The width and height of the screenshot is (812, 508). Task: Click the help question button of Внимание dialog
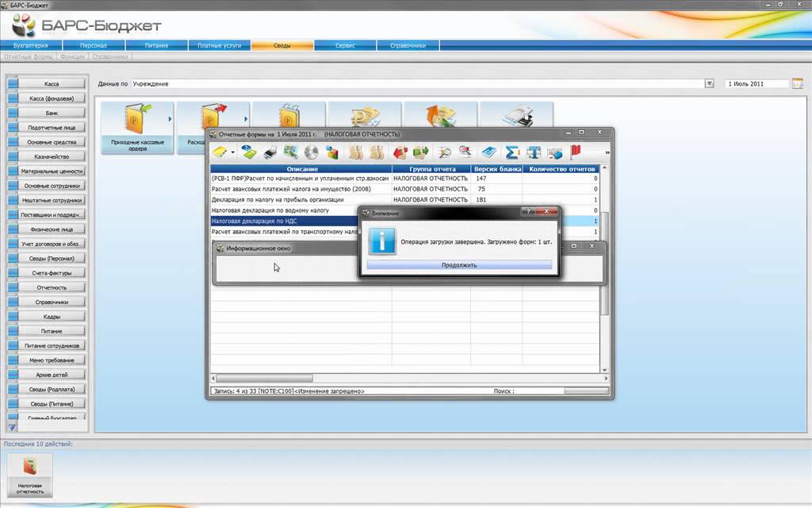[x=528, y=211]
